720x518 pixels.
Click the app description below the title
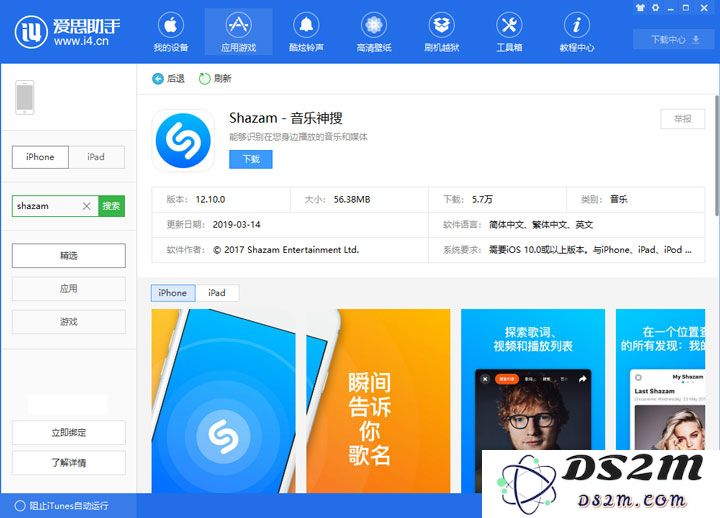click(x=298, y=137)
